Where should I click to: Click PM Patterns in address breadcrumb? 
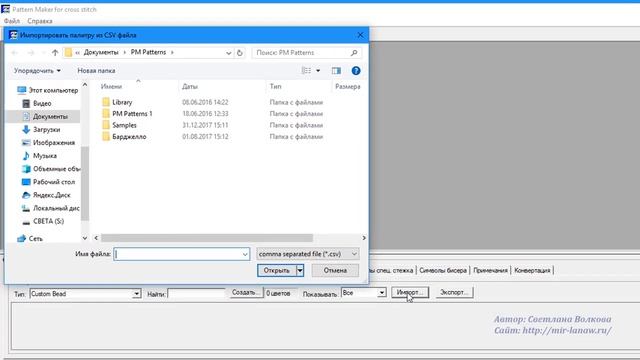(148, 52)
